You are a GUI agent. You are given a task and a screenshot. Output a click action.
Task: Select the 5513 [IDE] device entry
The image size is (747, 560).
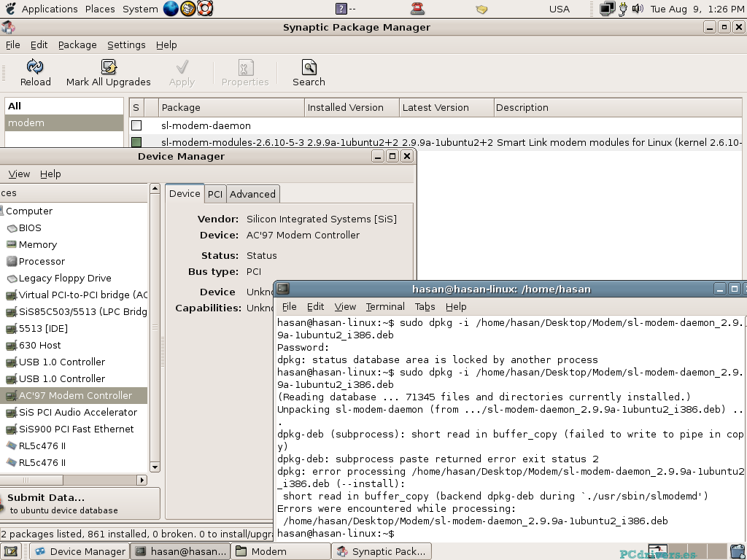click(43, 328)
